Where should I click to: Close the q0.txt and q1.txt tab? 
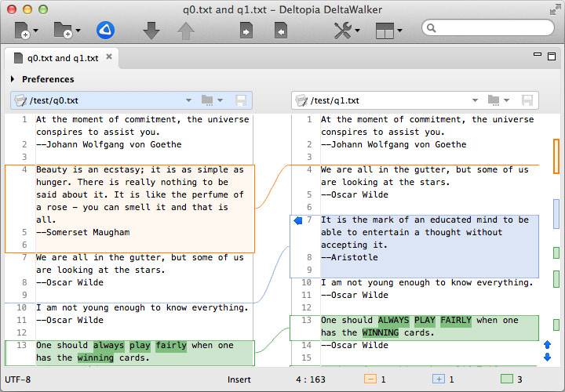[x=109, y=57]
